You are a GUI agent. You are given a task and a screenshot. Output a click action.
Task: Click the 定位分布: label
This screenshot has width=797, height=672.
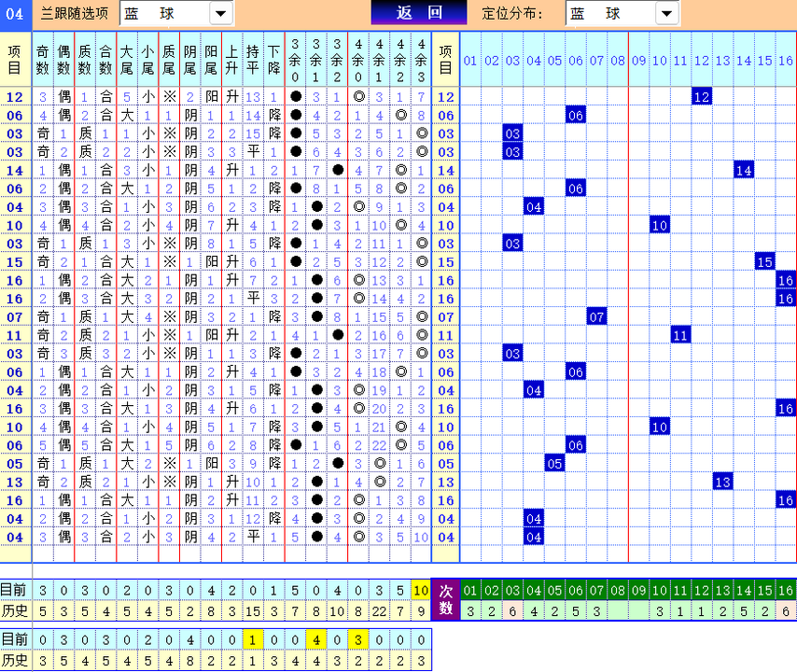click(511, 13)
